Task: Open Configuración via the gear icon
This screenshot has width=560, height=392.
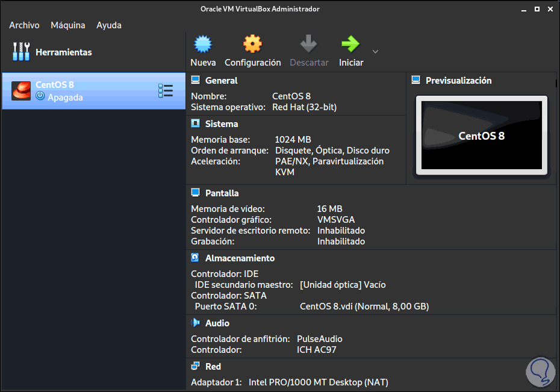Action: coord(252,45)
